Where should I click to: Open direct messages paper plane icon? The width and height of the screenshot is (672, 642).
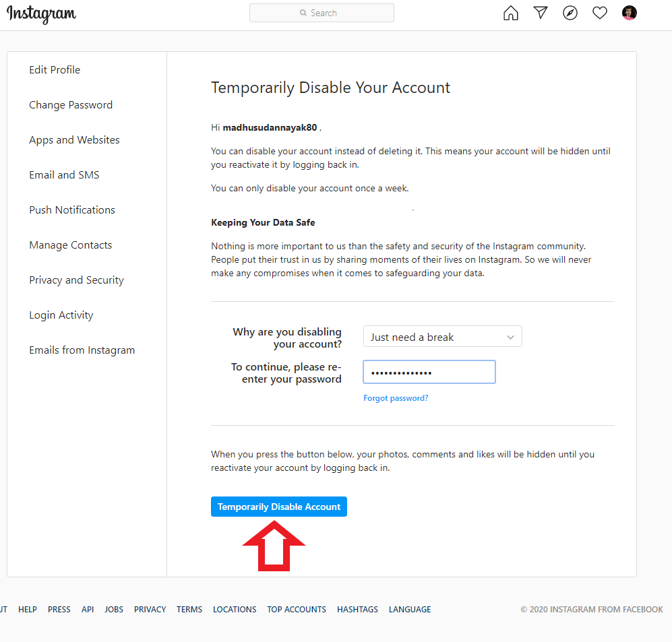click(541, 13)
